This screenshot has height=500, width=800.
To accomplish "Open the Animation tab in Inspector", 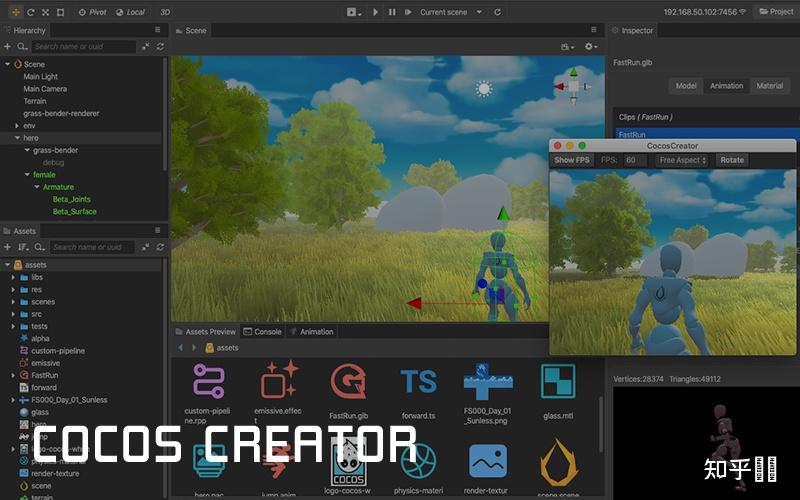I will 727,86.
